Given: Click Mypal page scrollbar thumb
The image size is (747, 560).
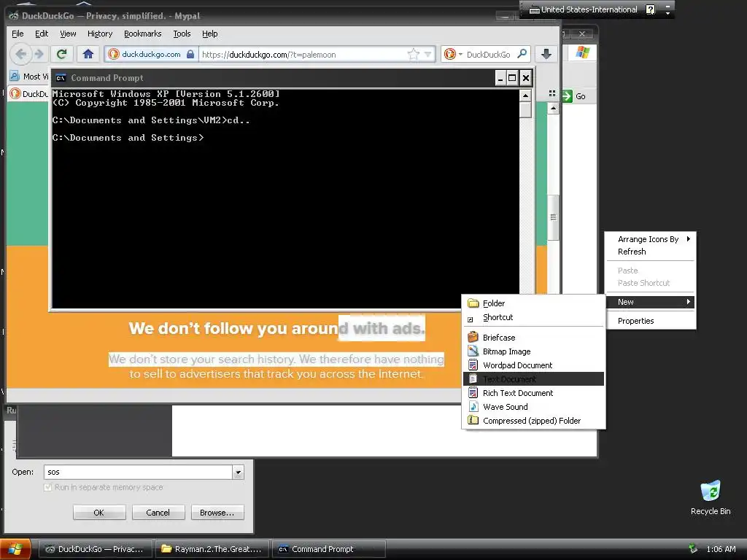Looking at the screenshot, I should pyautogui.click(x=553, y=217).
